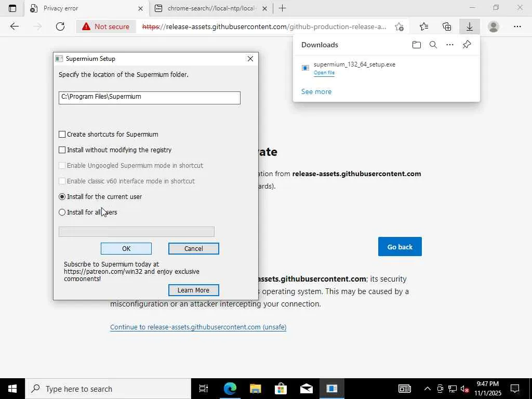Image resolution: width=532 pixels, height=399 pixels.
Task: Click the browser address bar URL
Action: [x=264, y=26]
